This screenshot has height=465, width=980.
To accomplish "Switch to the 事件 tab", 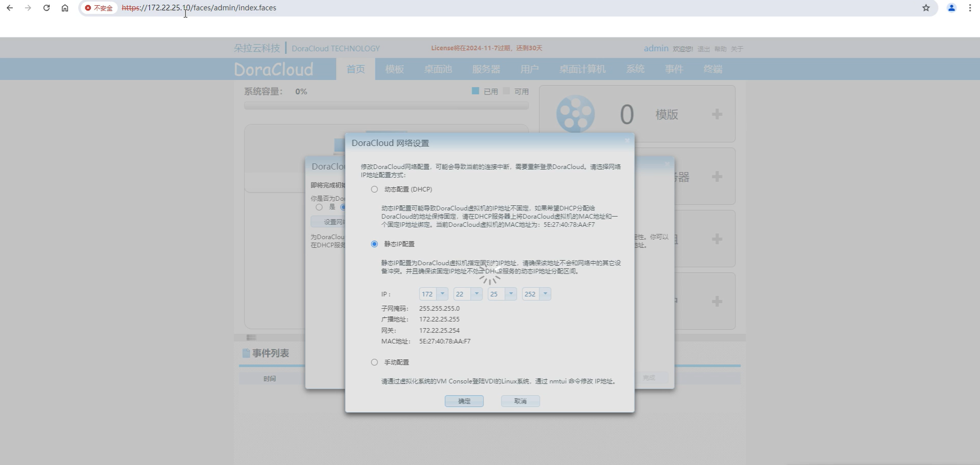I will (674, 69).
